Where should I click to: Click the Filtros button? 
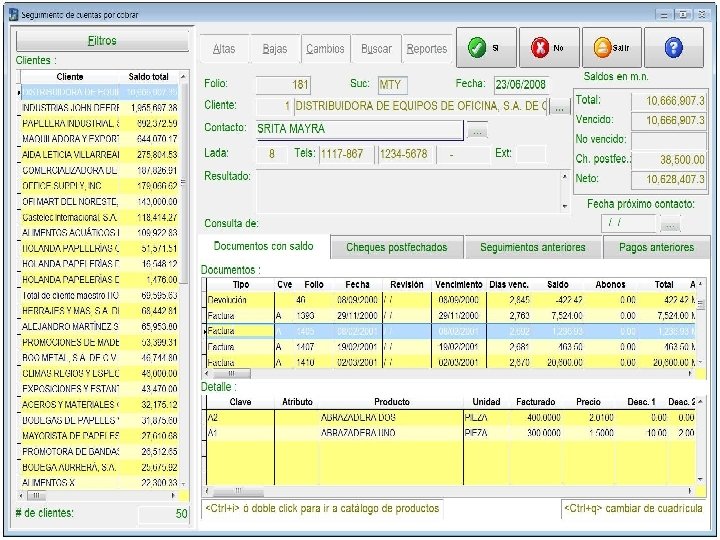tap(102, 41)
